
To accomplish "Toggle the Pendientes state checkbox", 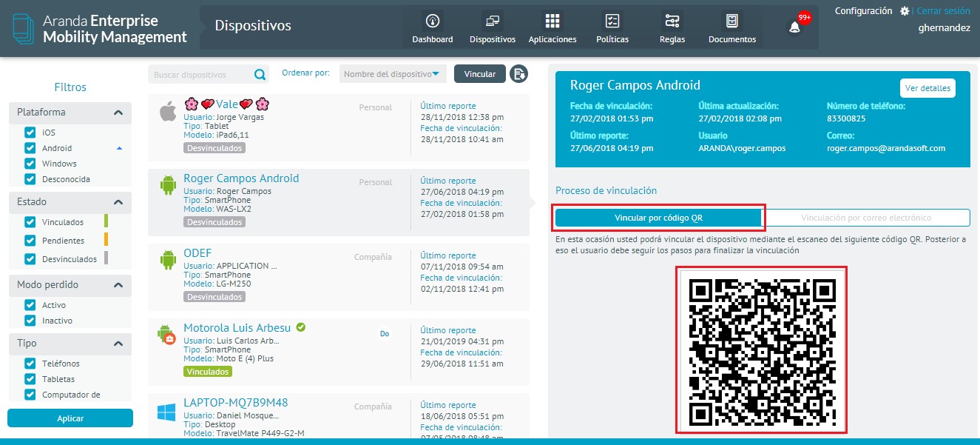I will [x=30, y=241].
